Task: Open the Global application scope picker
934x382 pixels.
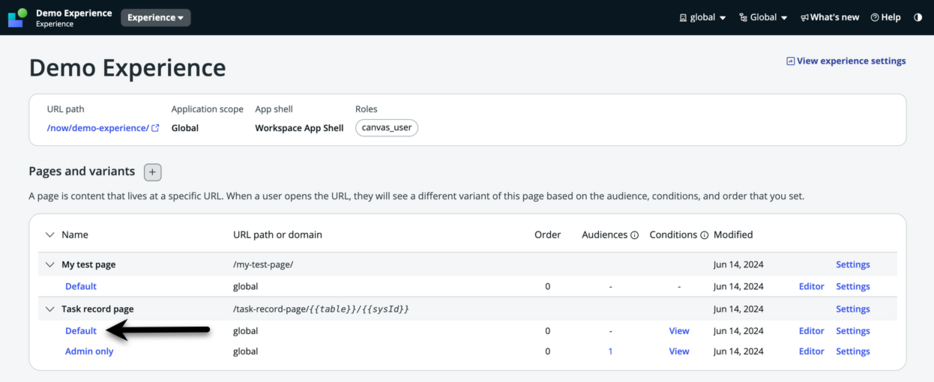Action: click(763, 18)
